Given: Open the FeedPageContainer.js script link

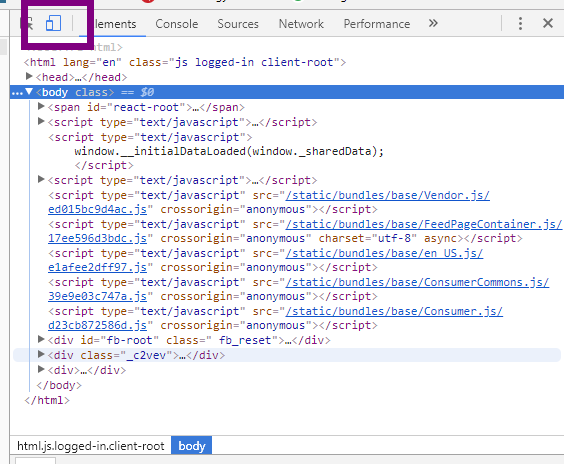Looking at the screenshot, I should [424, 224].
